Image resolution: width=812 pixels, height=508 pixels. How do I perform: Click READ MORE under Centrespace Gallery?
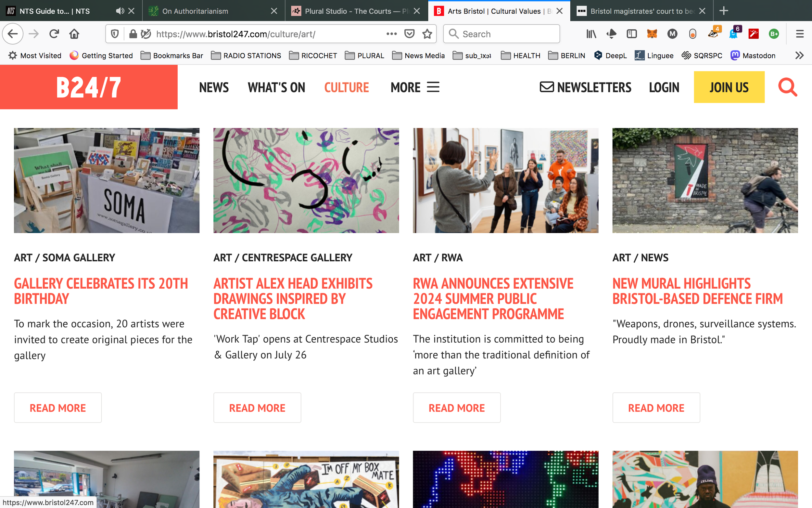coord(257,408)
